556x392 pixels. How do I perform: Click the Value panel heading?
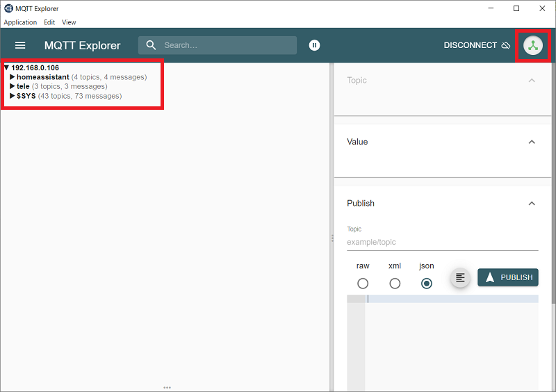[357, 142]
